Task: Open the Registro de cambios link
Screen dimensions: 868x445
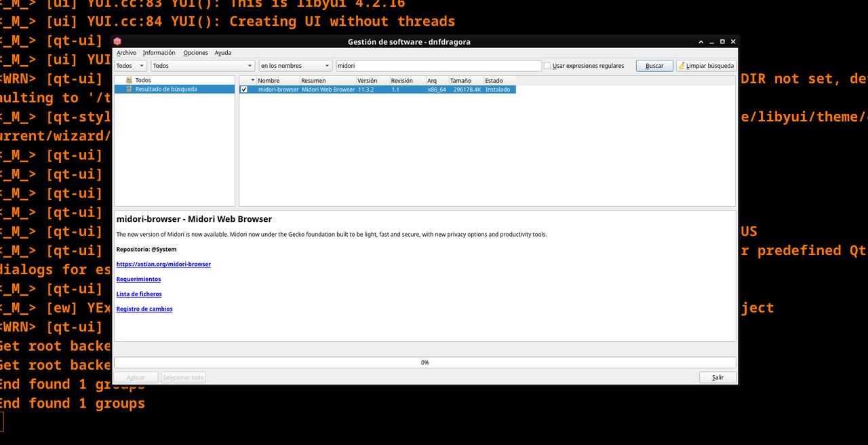Action: click(144, 309)
